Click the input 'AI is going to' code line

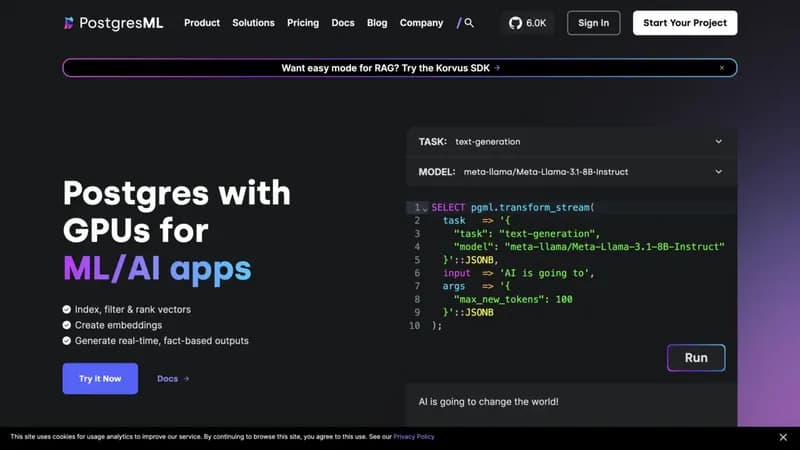tap(518, 273)
